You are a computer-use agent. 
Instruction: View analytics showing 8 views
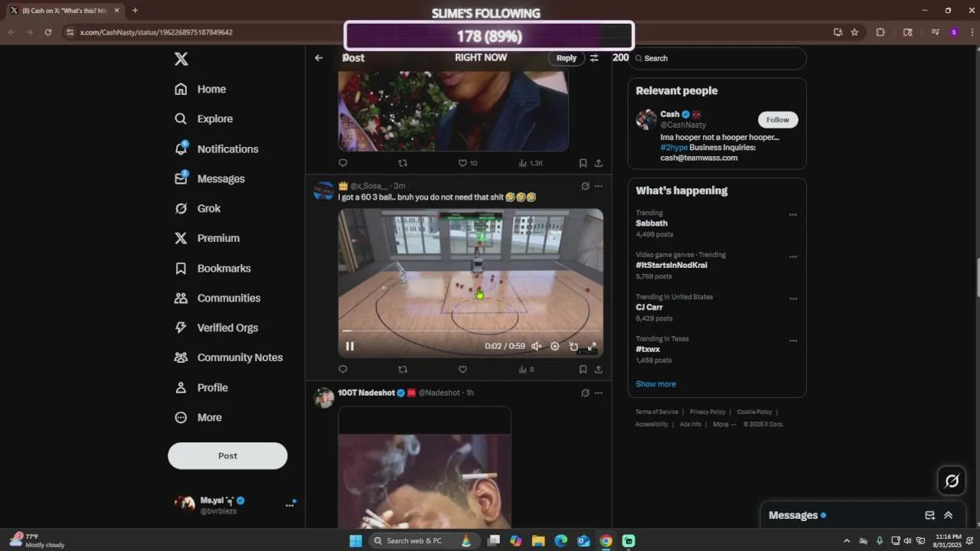[526, 370]
